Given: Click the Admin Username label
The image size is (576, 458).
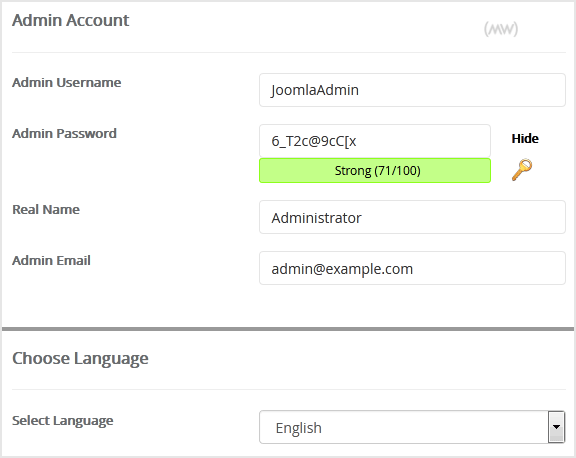Looking at the screenshot, I should coord(66,82).
